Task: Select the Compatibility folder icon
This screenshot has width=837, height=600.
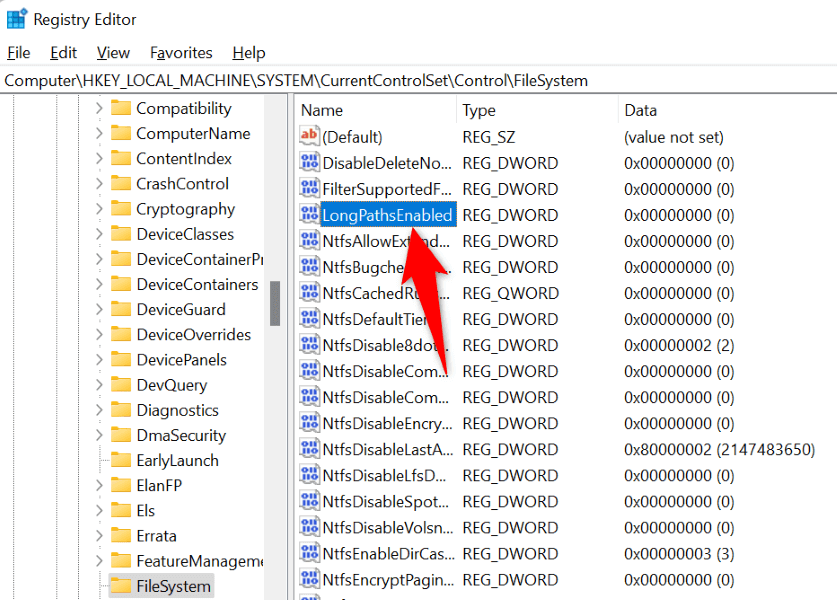Action: pyautogui.click(x=121, y=108)
